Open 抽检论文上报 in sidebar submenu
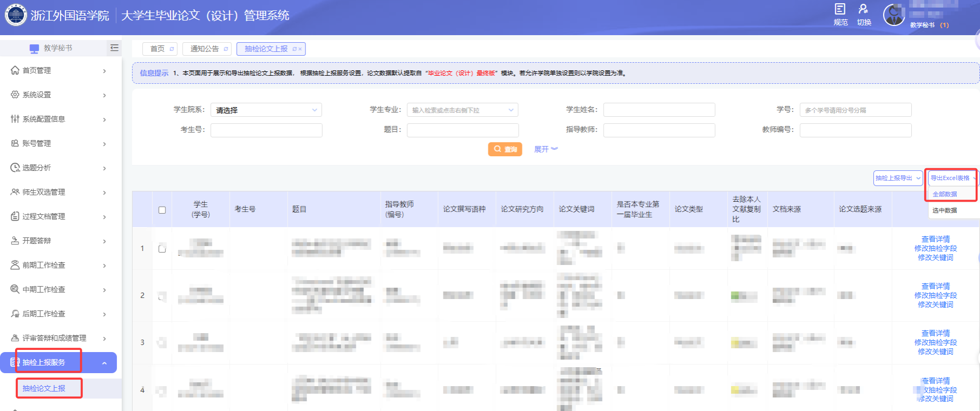Image resolution: width=980 pixels, height=411 pixels. click(x=44, y=388)
